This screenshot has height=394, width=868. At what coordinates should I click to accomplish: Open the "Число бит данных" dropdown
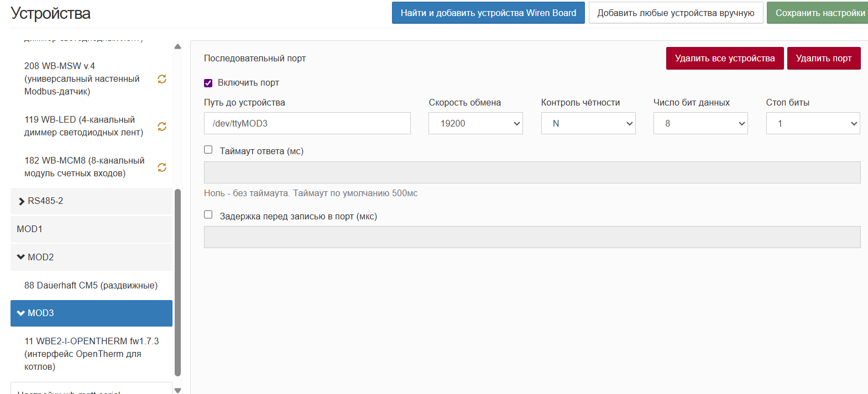click(x=700, y=123)
